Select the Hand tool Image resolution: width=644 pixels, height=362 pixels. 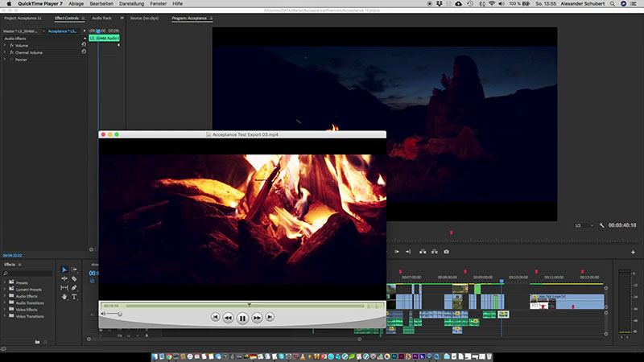64,296
